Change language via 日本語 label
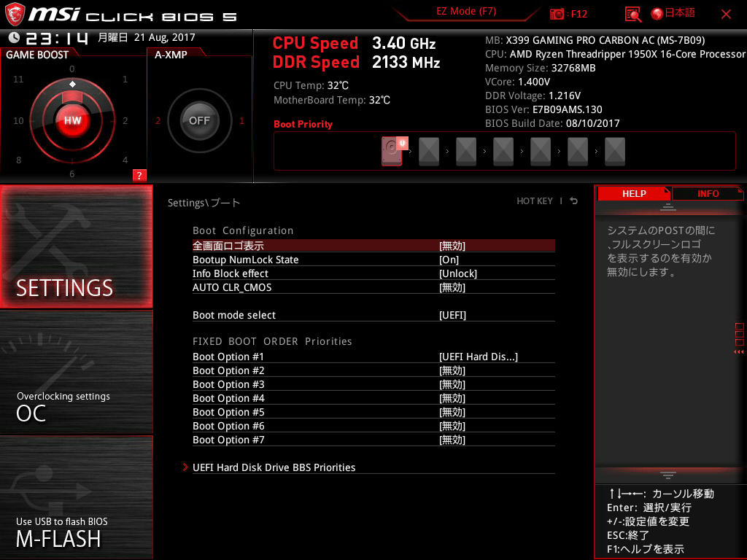Image resolution: width=747 pixels, height=560 pixels. [680, 13]
